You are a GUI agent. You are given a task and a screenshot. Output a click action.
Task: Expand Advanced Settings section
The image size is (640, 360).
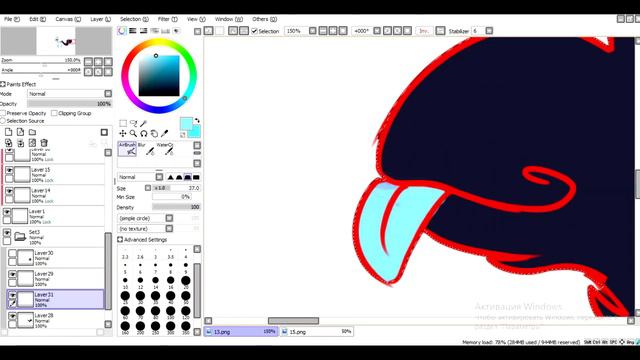tap(120, 240)
